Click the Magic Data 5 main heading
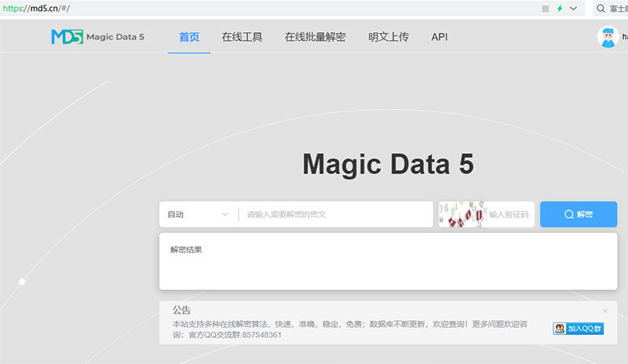Screen dimensions: 628x364 [x=388, y=164]
